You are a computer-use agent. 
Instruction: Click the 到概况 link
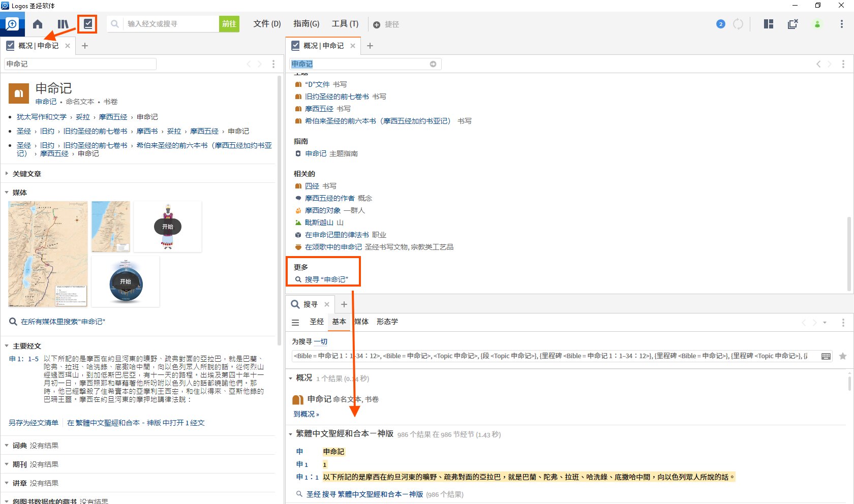click(306, 414)
